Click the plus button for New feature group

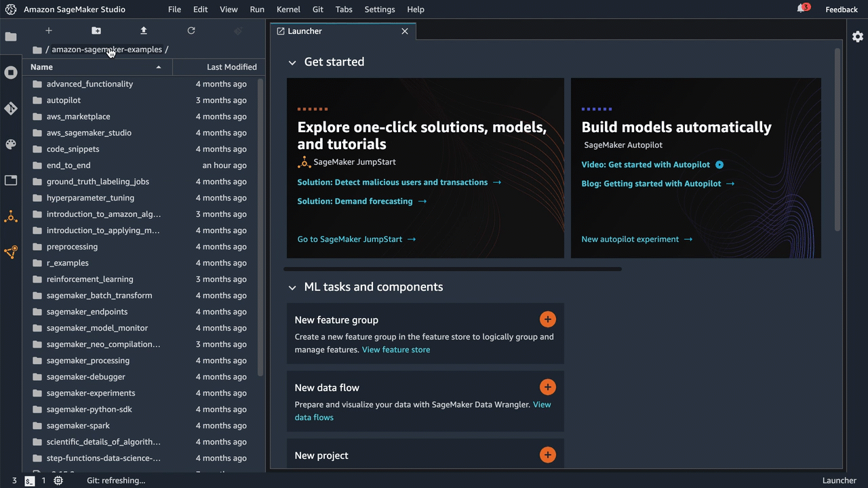[547, 319]
